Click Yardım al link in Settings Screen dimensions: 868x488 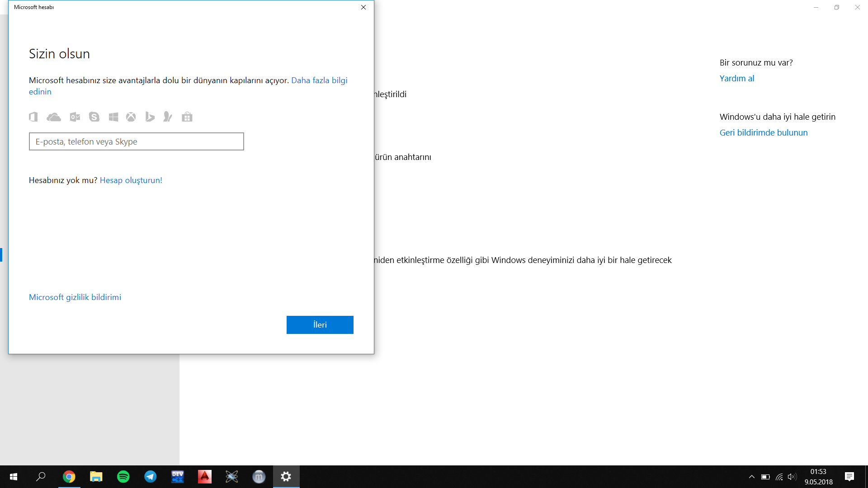click(x=737, y=79)
